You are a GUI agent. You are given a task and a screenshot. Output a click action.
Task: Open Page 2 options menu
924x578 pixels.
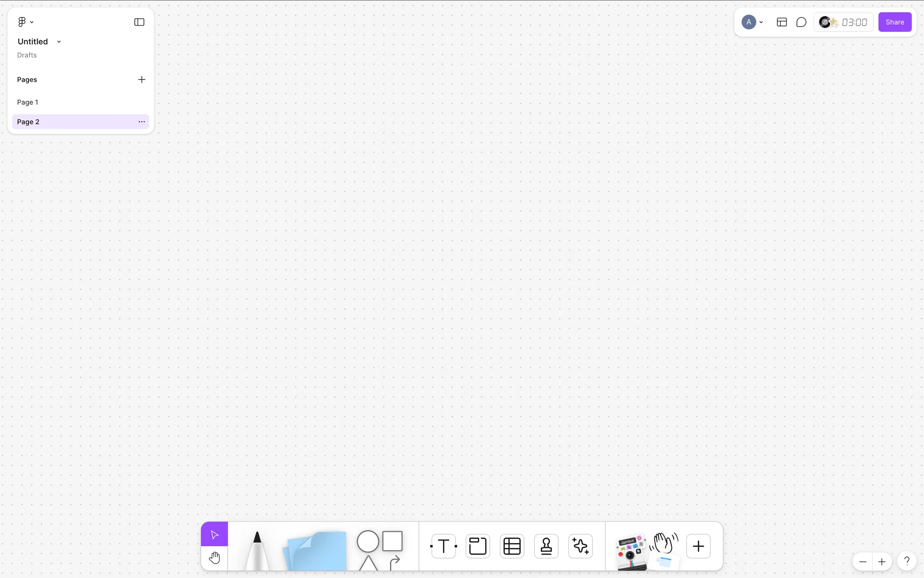(141, 122)
